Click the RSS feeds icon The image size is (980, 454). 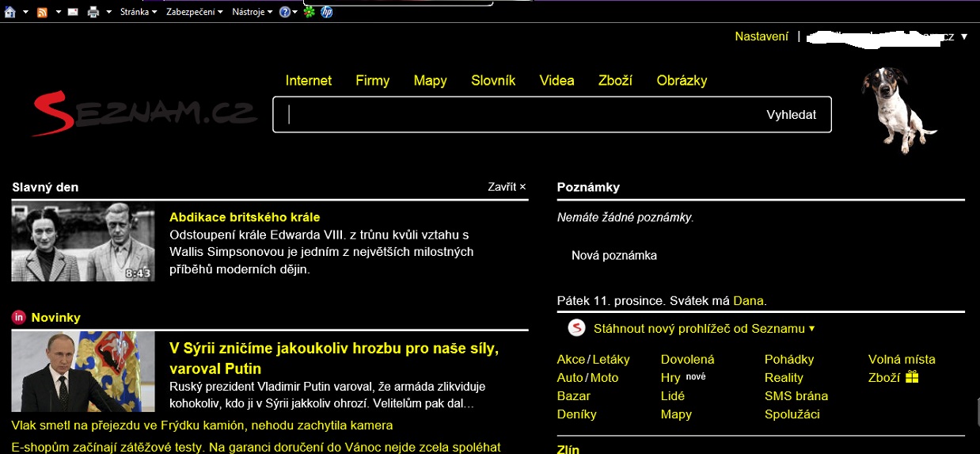coord(42,12)
